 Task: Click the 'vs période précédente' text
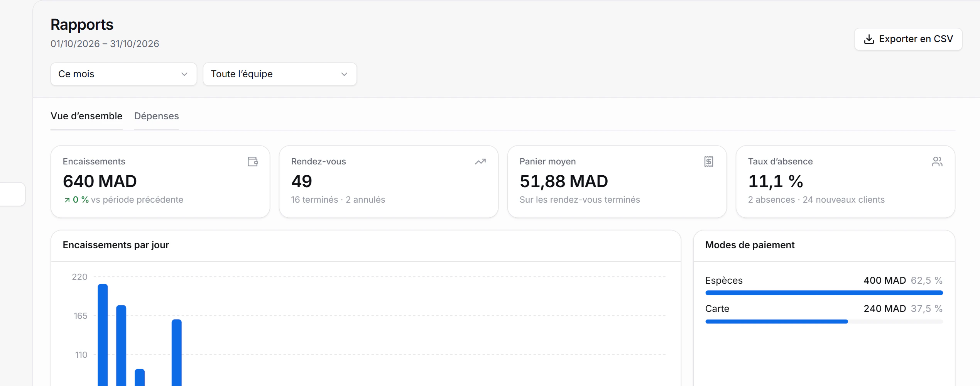click(x=137, y=200)
